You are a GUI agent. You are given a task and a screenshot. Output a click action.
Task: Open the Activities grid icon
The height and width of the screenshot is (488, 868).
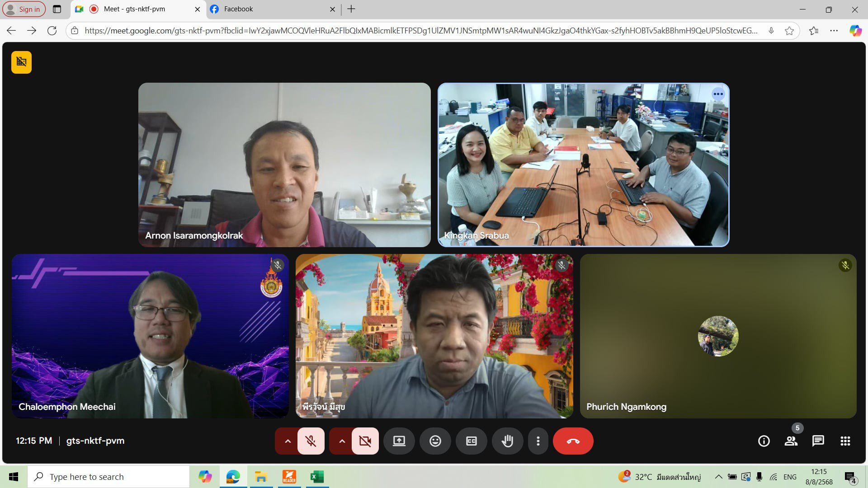point(845,441)
